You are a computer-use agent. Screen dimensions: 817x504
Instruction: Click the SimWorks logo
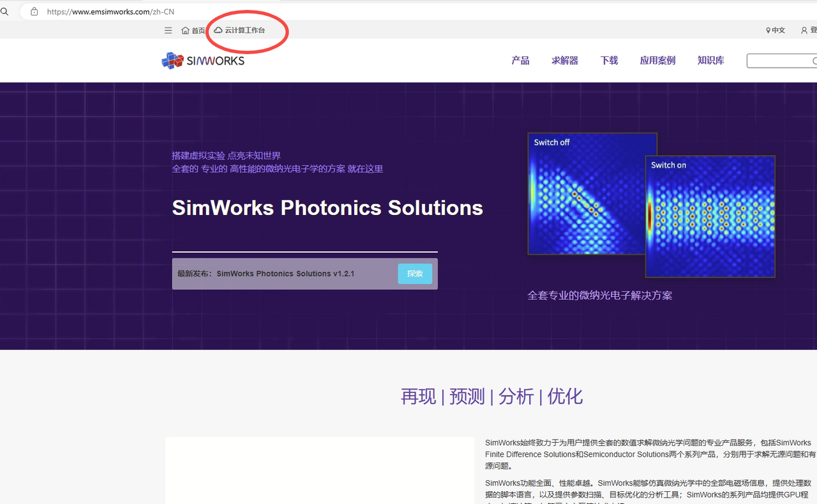(203, 61)
